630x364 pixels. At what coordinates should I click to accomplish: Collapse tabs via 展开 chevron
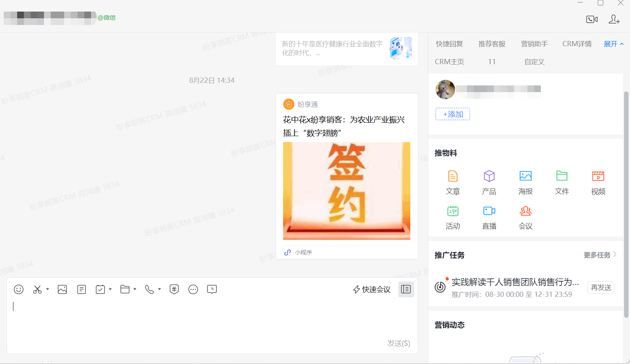(614, 44)
